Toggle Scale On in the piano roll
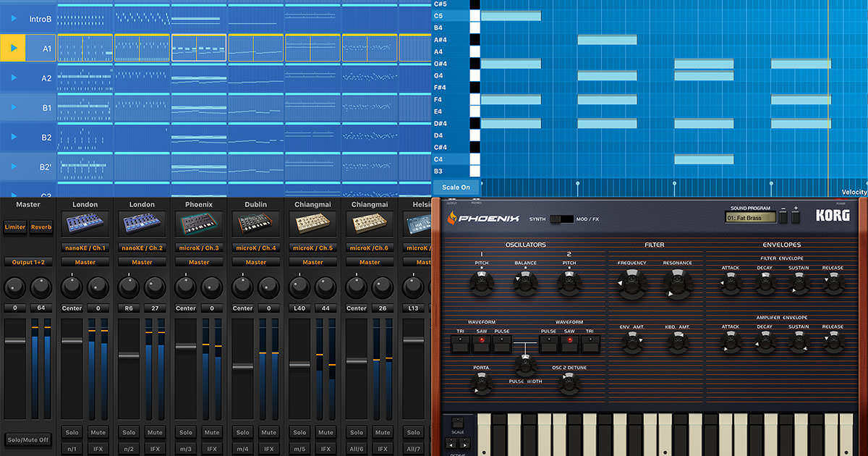Viewport: 868px width, 456px height. tap(456, 187)
